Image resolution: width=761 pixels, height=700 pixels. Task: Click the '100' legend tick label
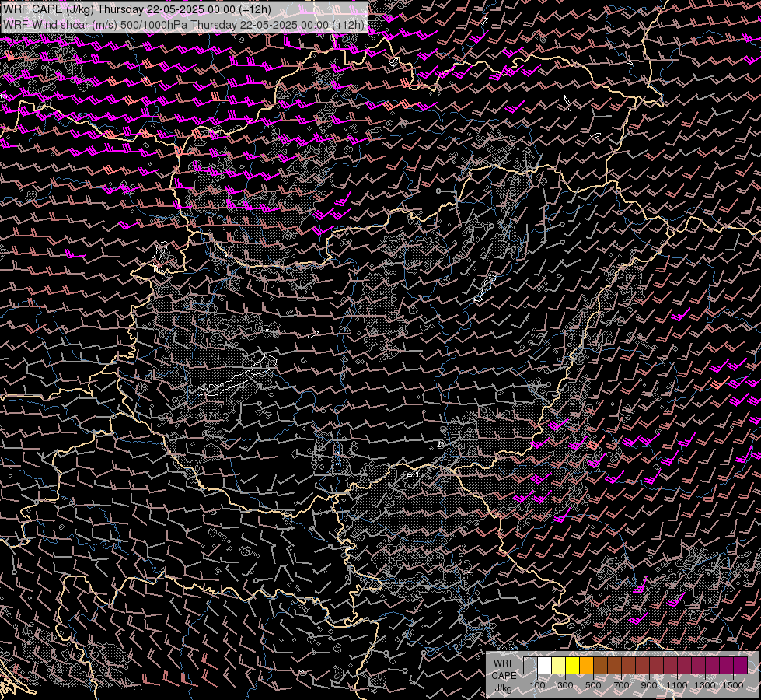[537, 685]
